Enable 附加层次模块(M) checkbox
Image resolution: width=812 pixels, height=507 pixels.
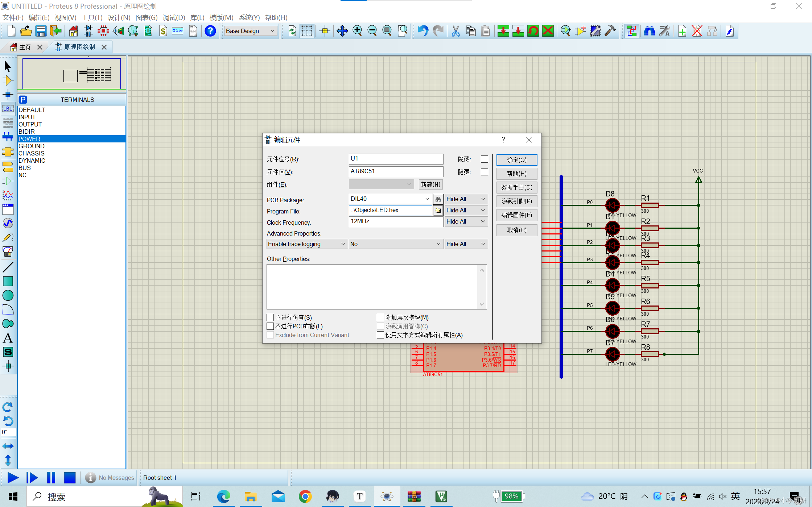click(x=380, y=317)
